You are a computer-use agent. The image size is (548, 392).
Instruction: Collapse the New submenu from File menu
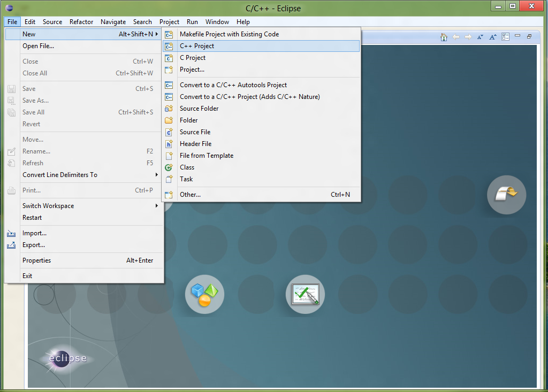[x=84, y=34]
